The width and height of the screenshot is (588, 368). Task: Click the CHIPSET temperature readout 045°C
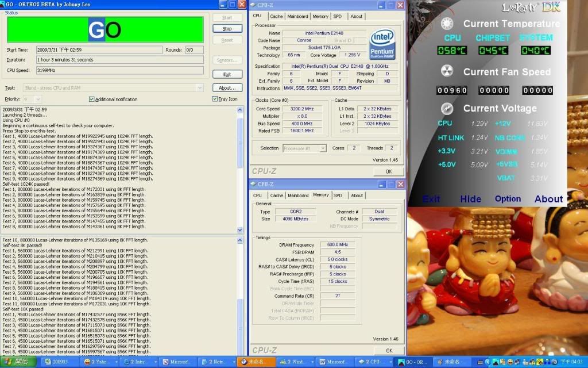(x=493, y=51)
